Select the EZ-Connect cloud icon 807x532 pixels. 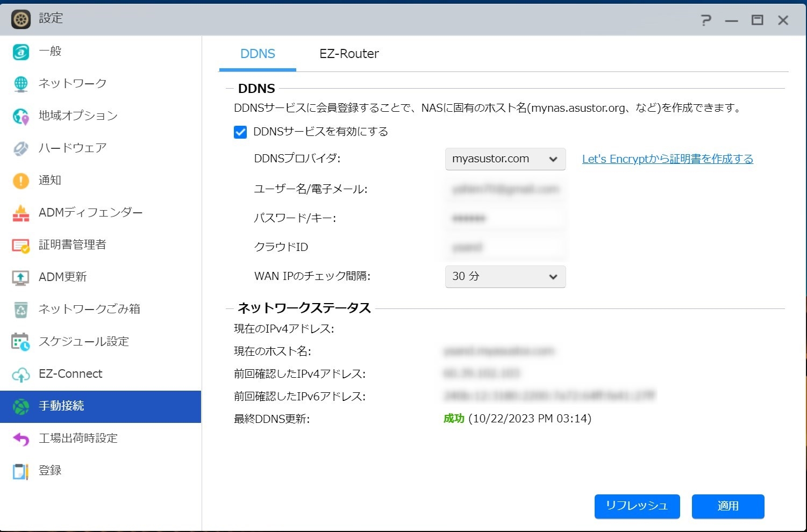click(x=20, y=374)
